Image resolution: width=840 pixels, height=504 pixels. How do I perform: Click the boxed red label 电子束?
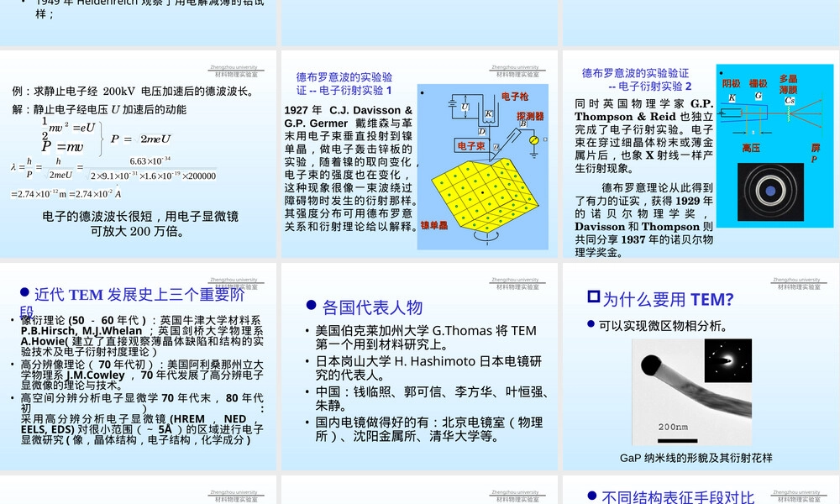(x=471, y=145)
